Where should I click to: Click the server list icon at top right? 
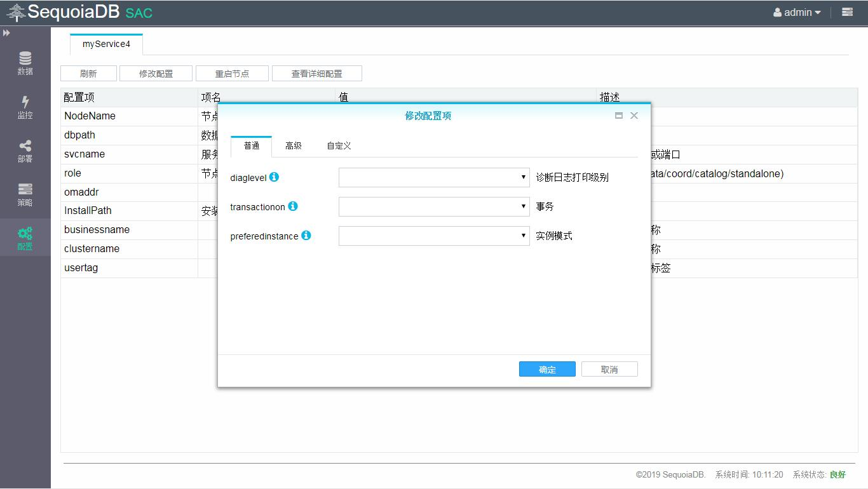point(847,12)
